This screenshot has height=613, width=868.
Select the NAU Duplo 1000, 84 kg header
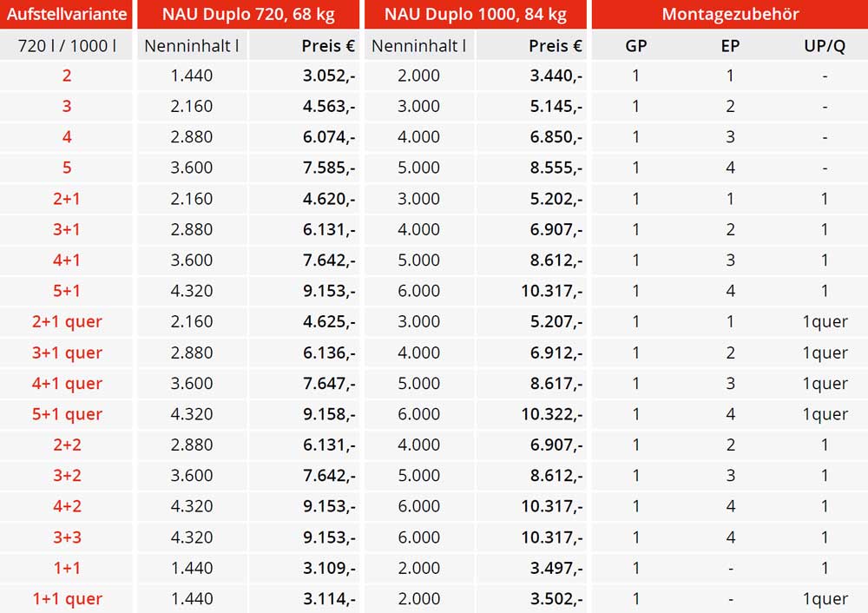pyautogui.click(x=476, y=14)
